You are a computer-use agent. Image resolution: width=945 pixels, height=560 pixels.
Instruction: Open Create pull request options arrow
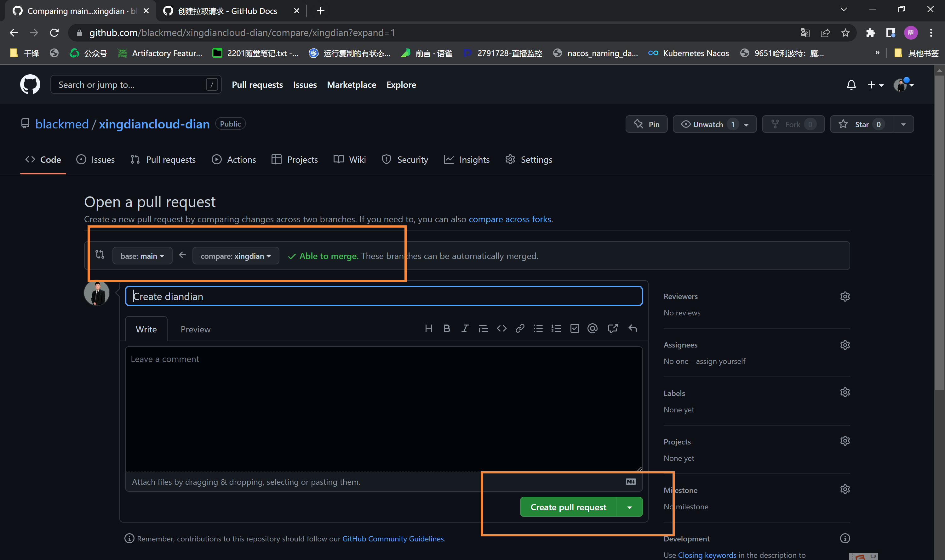tap(629, 507)
